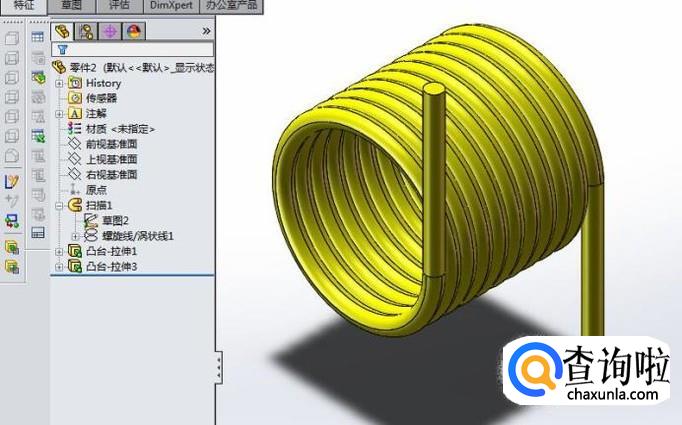This screenshot has width=682, height=425.
Task: Select the flat top face of the vertical rod
Action: (434, 90)
